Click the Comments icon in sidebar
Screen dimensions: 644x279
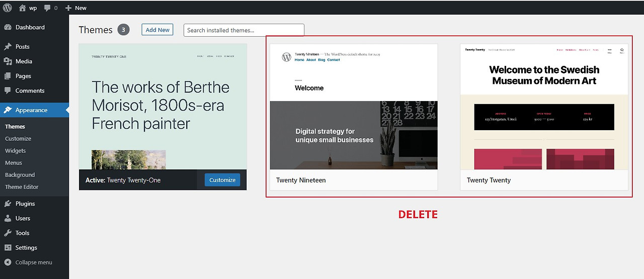click(8, 90)
